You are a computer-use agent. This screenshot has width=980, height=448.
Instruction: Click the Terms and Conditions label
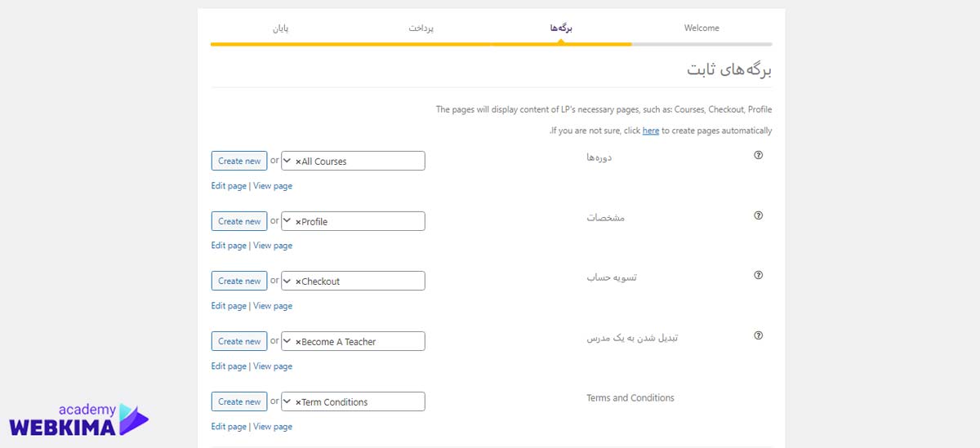(x=630, y=398)
